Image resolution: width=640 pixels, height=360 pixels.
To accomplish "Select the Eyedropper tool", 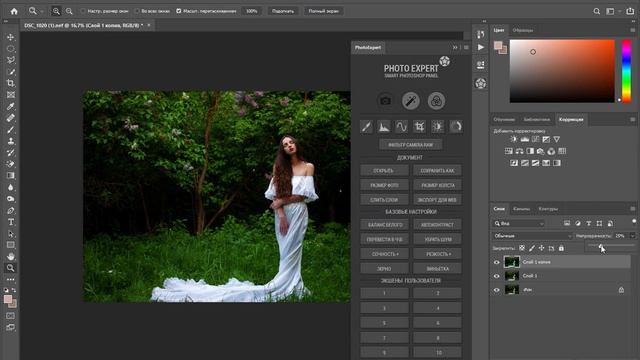I will click(11, 107).
